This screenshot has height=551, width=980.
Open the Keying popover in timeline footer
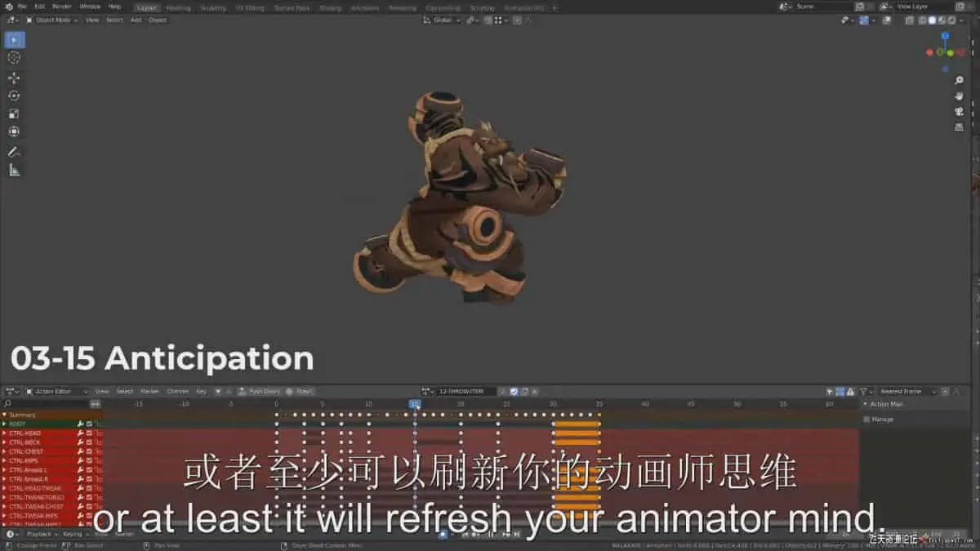(75, 534)
